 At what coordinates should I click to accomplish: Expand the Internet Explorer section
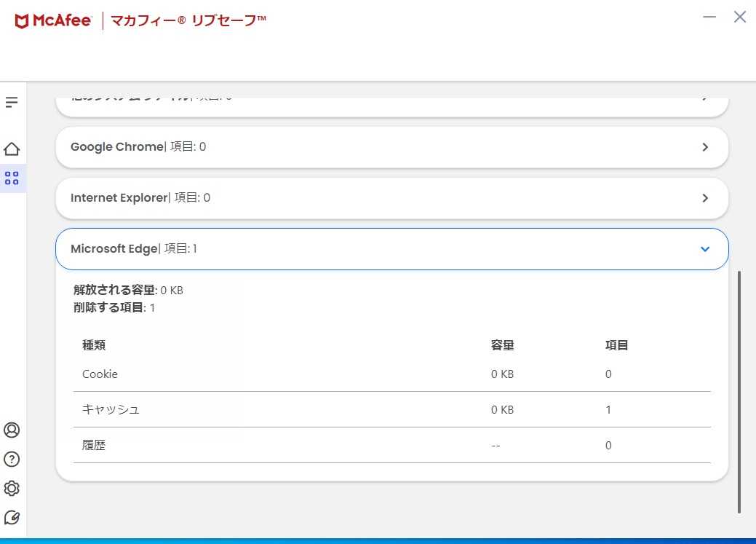[x=704, y=198]
